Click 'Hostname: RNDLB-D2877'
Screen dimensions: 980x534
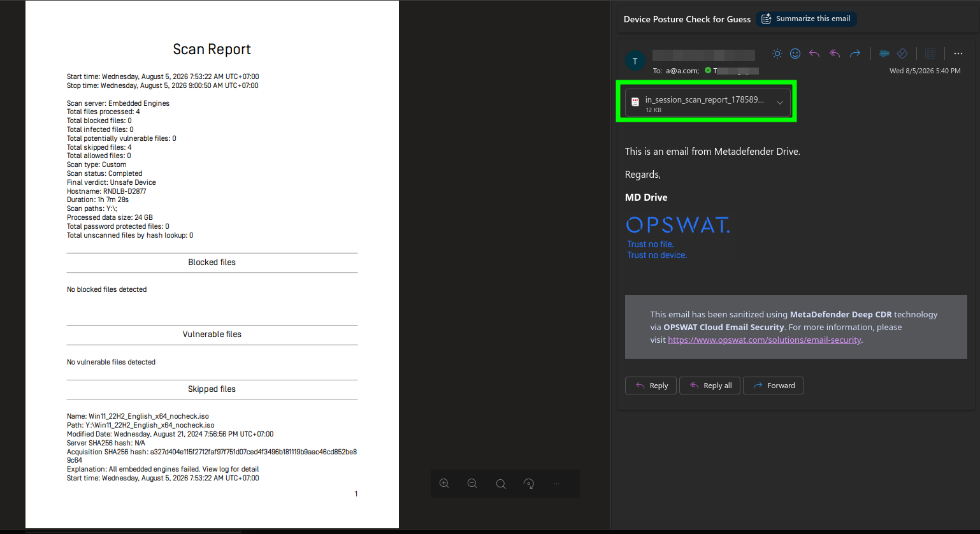[106, 191]
